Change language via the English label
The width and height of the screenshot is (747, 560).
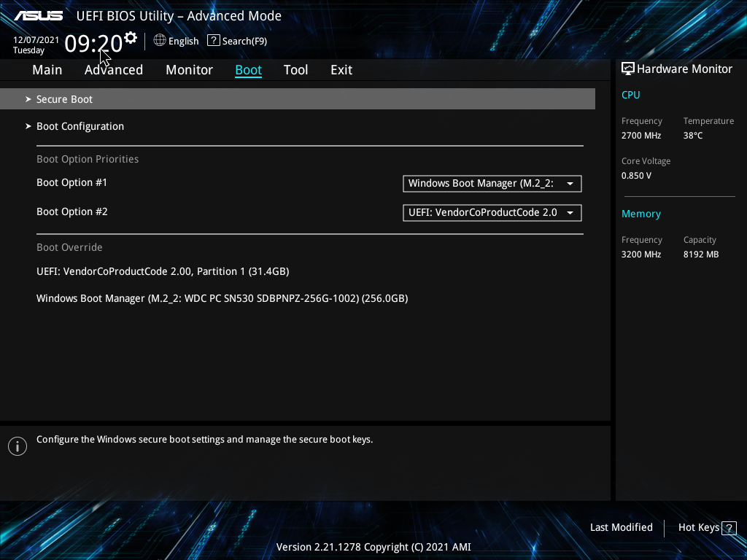[183, 41]
